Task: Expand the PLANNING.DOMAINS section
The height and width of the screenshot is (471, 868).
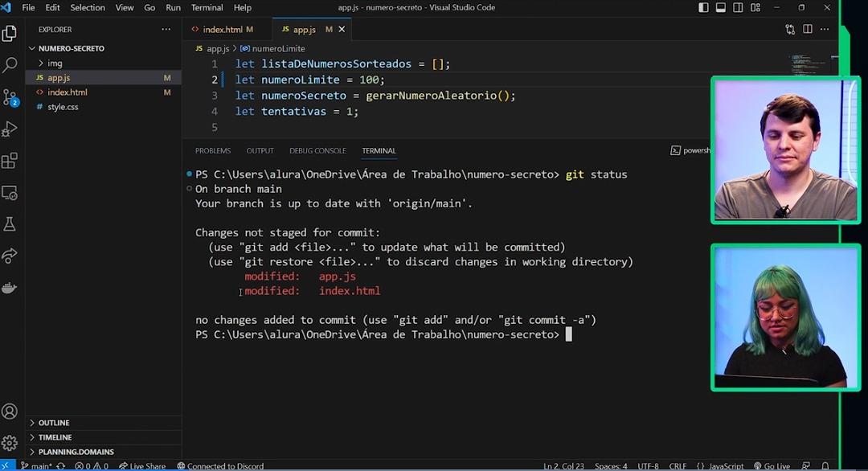Action: (x=104, y=452)
